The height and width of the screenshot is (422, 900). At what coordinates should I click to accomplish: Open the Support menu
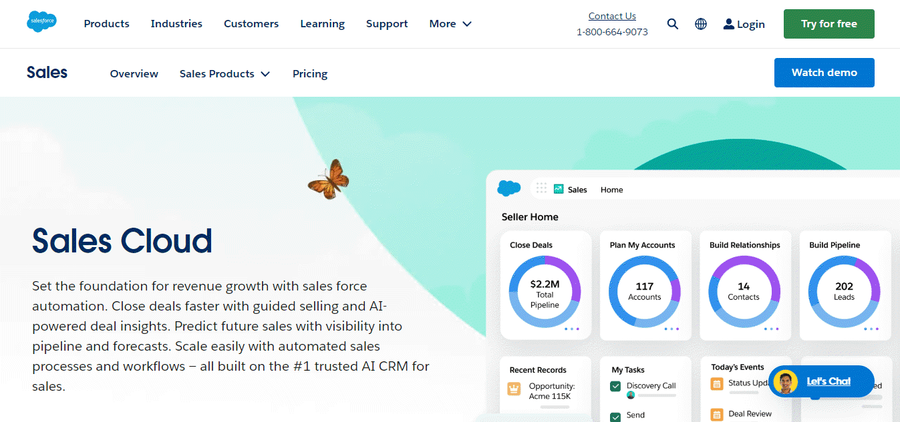click(387, 24)
